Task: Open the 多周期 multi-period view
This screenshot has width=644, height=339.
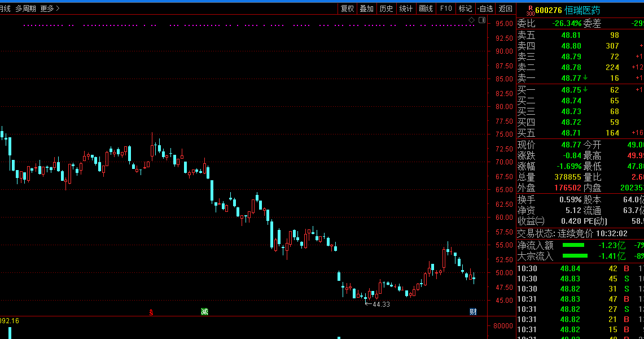Action: coord(25,8)
